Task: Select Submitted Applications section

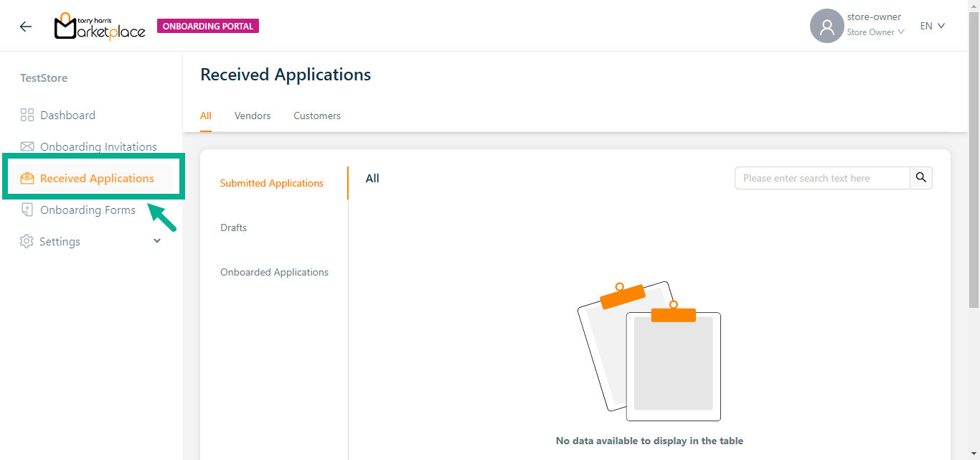Action: tap(272, 183)
